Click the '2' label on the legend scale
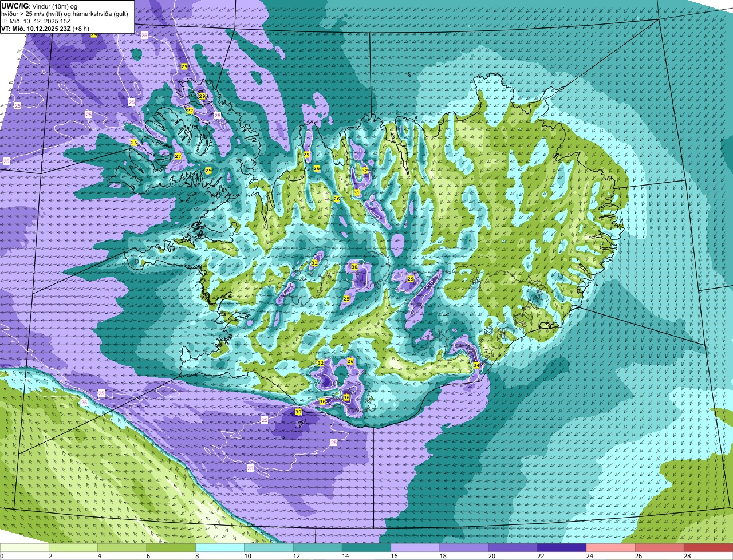 (x=50, y=556)
